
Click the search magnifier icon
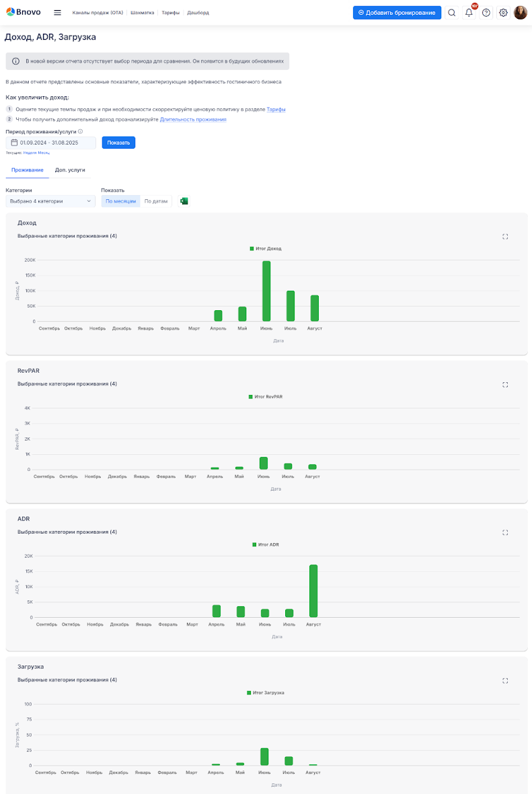click(451, 12)
